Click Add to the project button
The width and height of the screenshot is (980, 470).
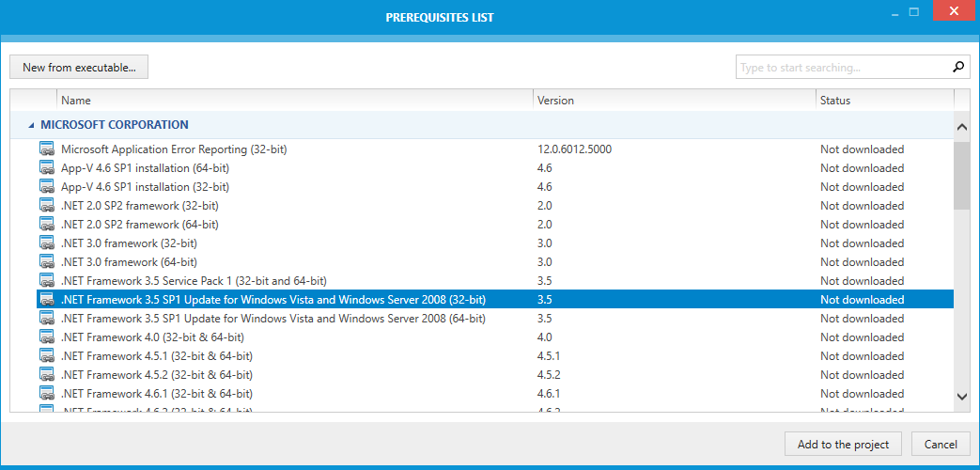843,445
